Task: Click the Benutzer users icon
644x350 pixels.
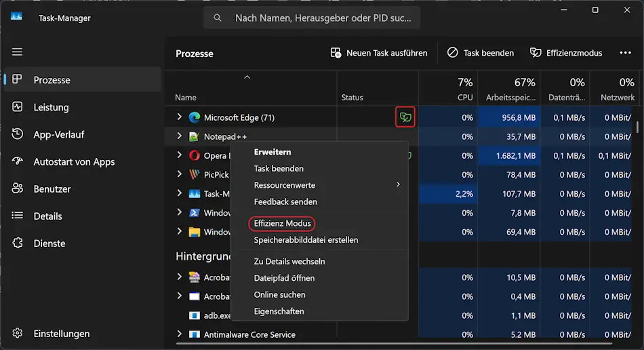Action: click(17, 188)
